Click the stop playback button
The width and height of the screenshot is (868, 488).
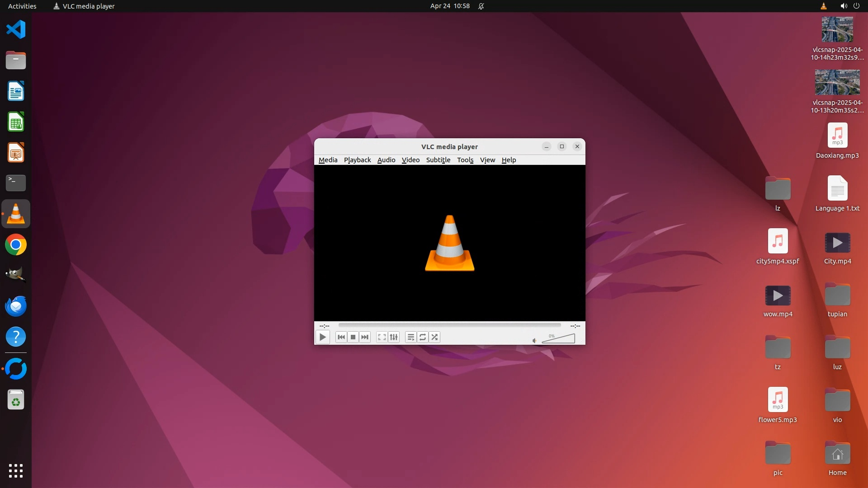coord(353,337)
